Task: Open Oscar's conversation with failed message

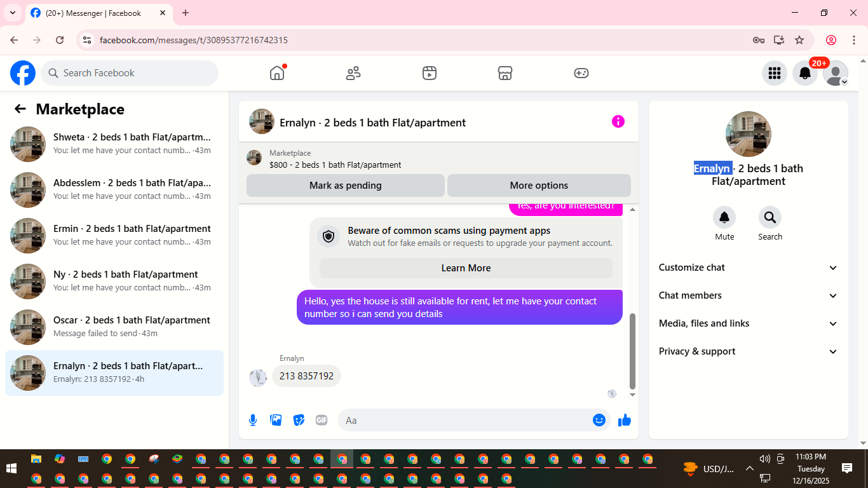Action: [x=114, y=327]
